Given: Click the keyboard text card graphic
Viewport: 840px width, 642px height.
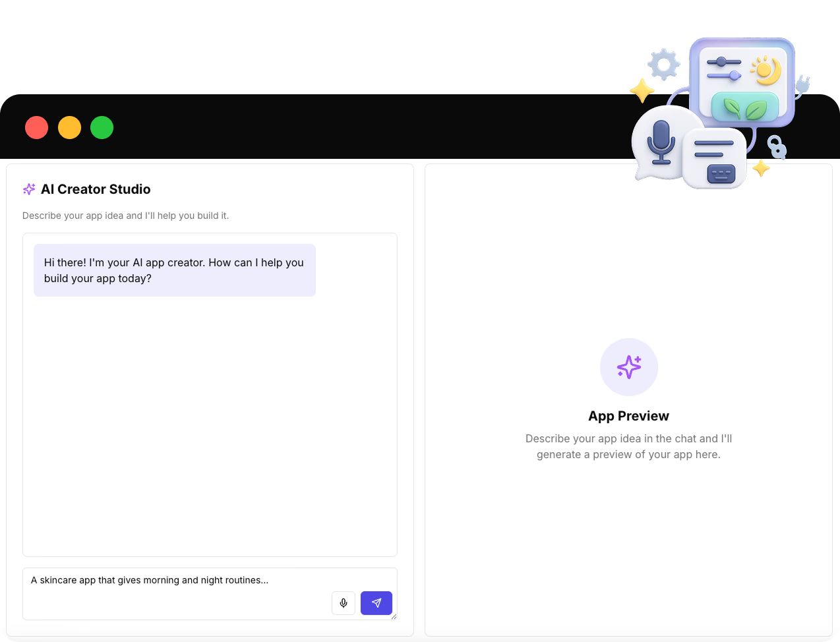Looking at the screenshot, I should (715, 160).
